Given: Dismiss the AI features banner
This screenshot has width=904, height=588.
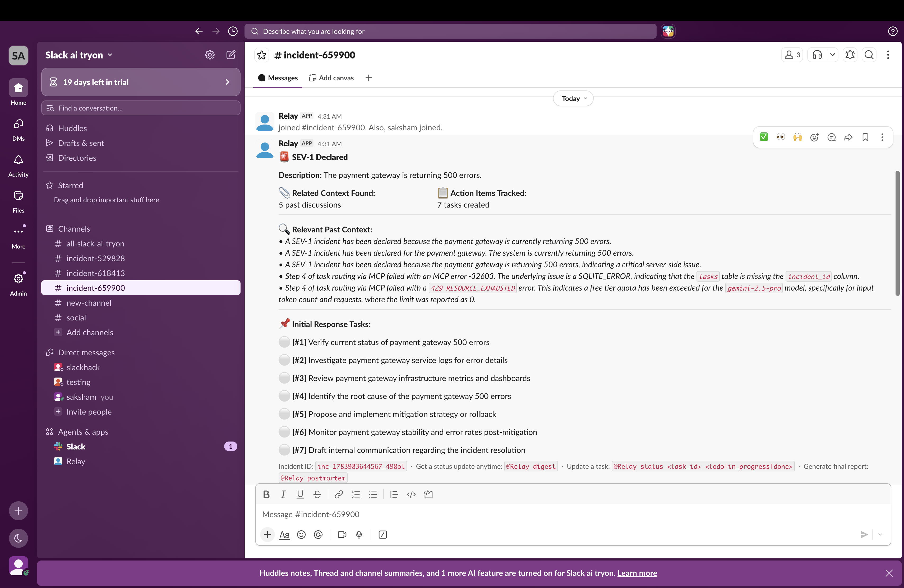Looking at the screenshot, I should 889,573.
